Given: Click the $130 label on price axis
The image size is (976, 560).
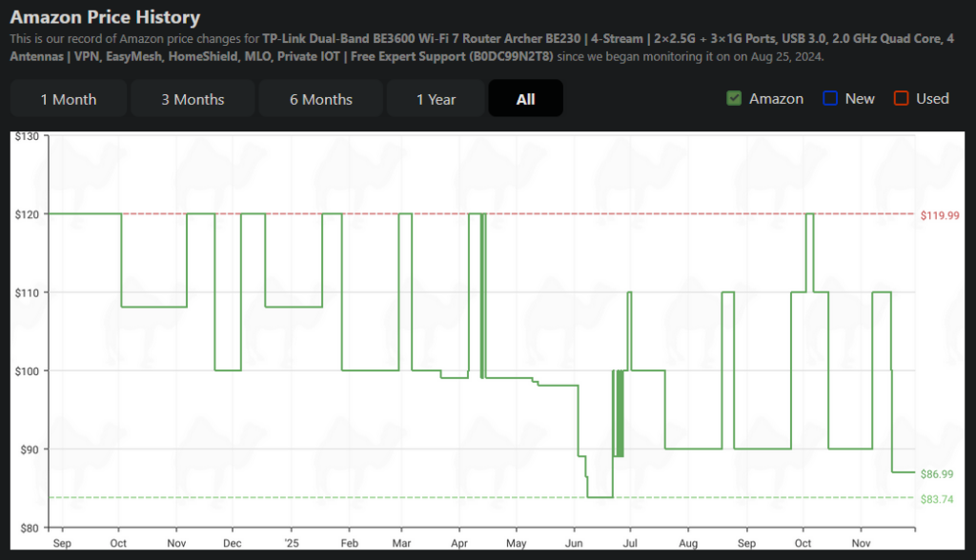Looking at the screenshot, I should (27, 137).
